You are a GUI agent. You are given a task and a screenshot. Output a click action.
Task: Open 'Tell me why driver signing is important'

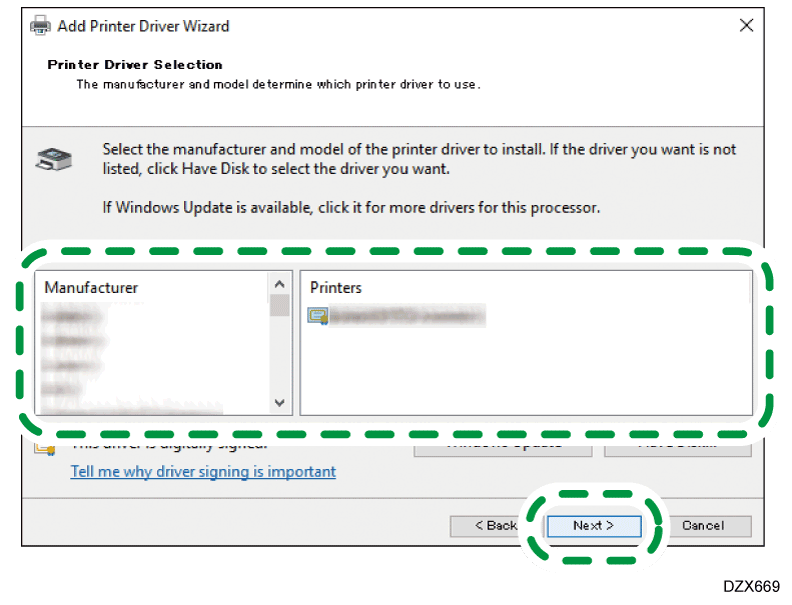[203, 471]
